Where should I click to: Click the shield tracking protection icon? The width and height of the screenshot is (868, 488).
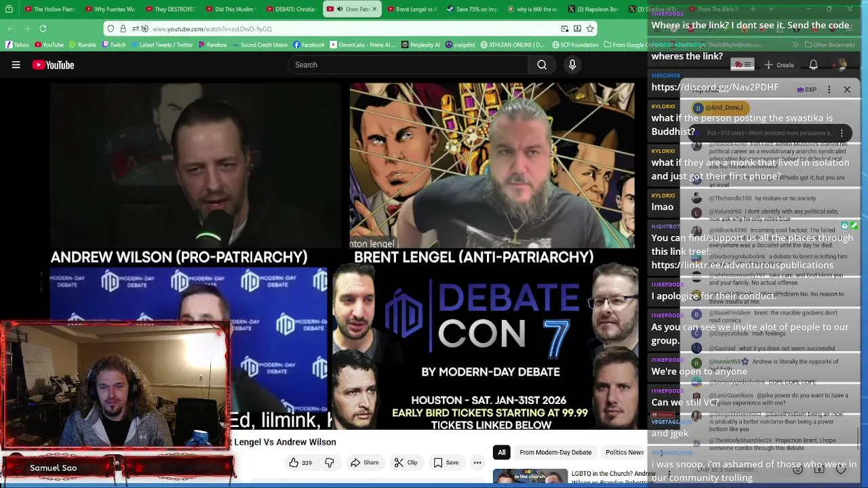[x=111, y=28]
